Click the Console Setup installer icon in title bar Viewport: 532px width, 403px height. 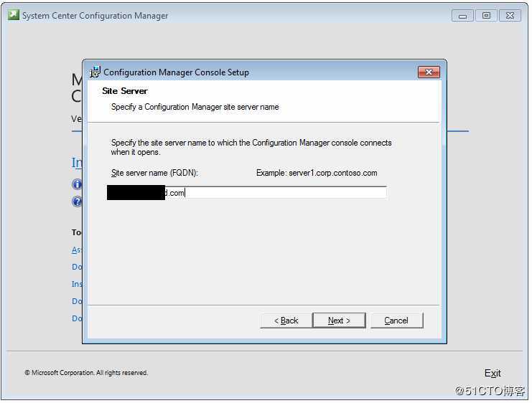coord(95,72)
